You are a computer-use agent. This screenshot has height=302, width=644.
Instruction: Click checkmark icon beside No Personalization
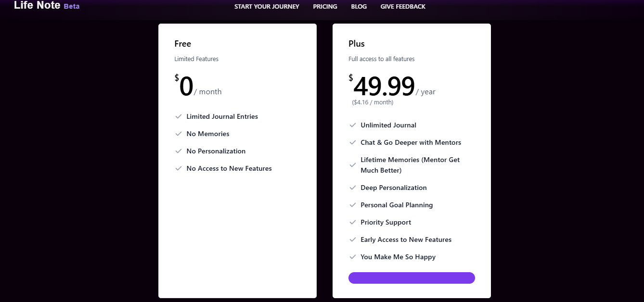(x=179, y=151)
